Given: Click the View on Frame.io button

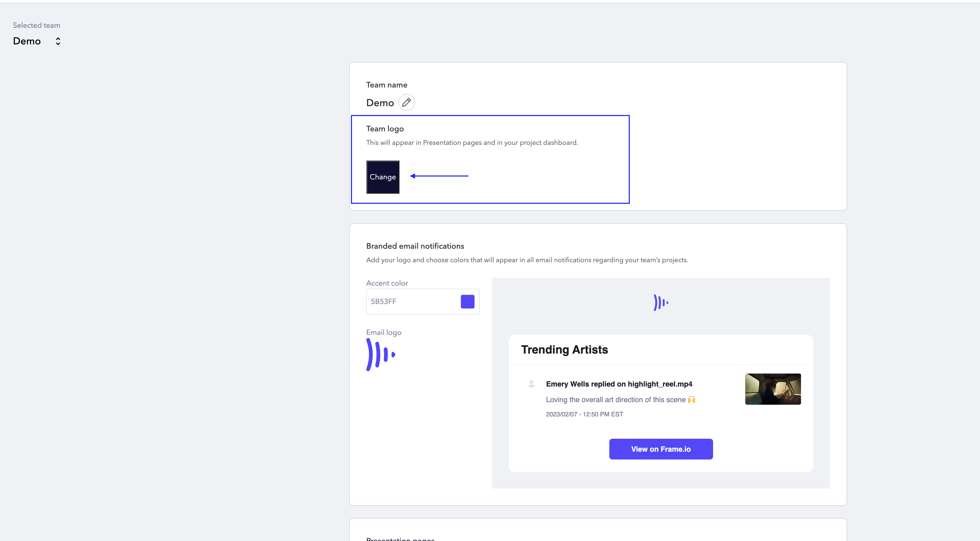Looking at the screenshot, I should pos(661,449).
